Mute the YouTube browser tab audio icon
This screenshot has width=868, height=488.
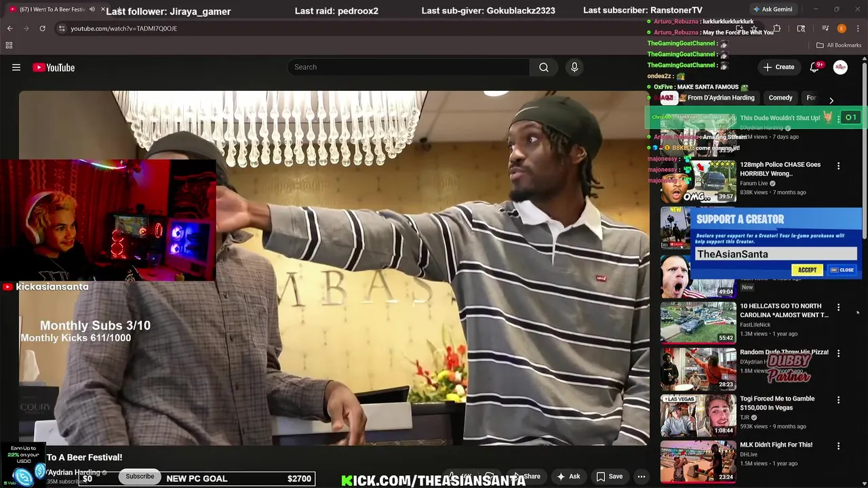[x=93, y=9]
